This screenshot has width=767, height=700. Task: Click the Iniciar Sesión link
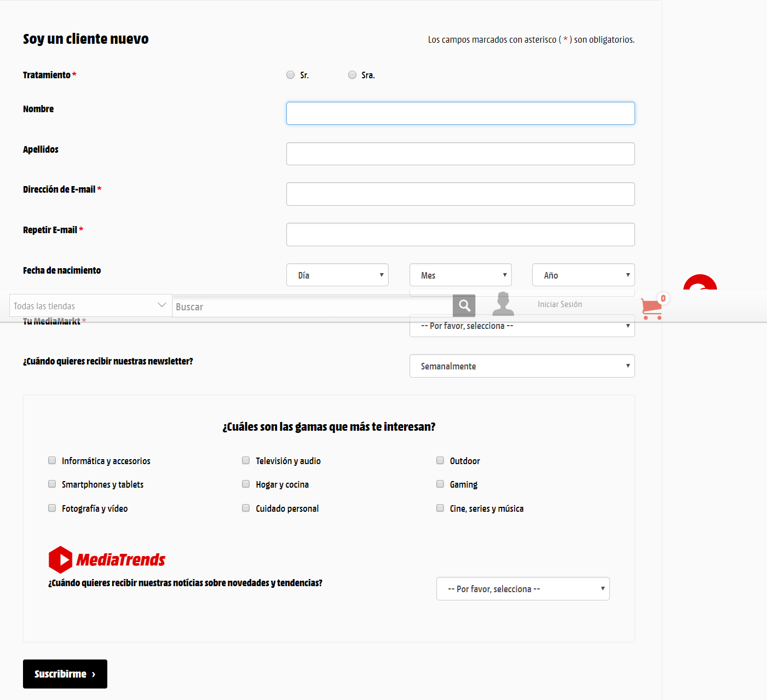click(x=560, y=304)
